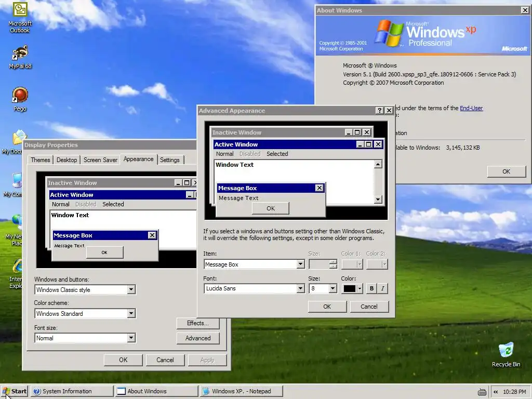Open the font Color picker dropdown arrow
532x399 pixels.
point(360,289)
